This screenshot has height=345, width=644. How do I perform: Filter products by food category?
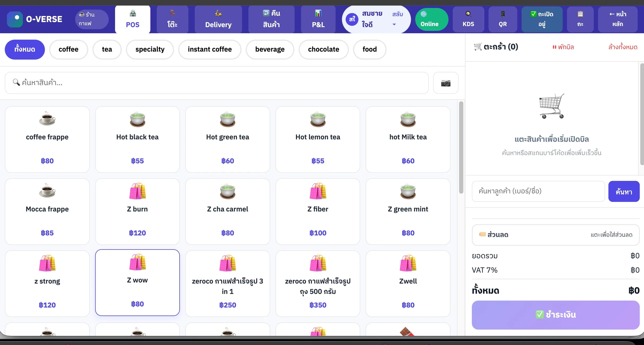[370, 49]
